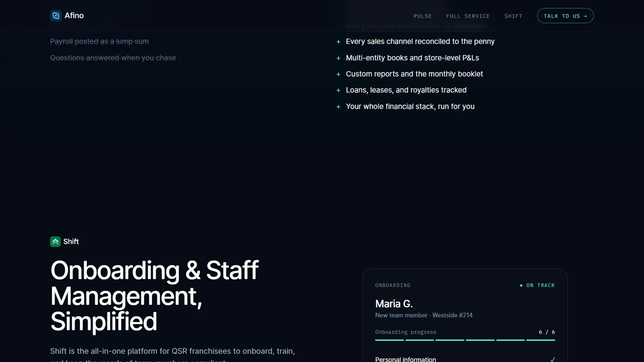The image size is (644, 362).
Task: Select 'Every sales channel reconciled to the penny'
Action: [420, 41]
